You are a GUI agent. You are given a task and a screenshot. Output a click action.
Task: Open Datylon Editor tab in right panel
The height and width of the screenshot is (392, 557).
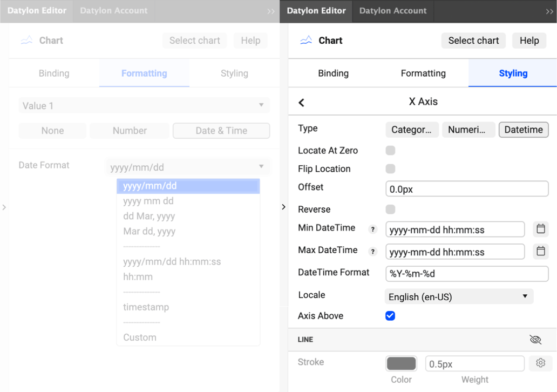pyautogui.click(x=316, y=11)
